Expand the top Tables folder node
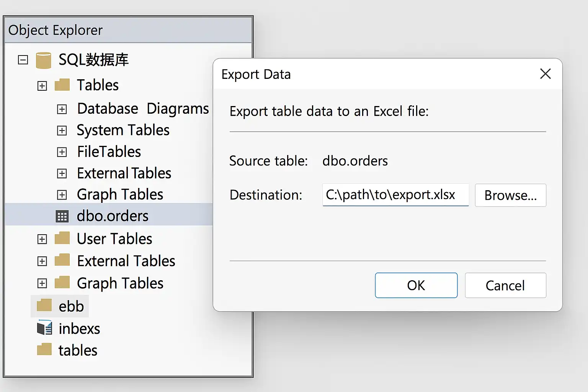The width and height of the screenshot is (588, 392). point(42,86)
